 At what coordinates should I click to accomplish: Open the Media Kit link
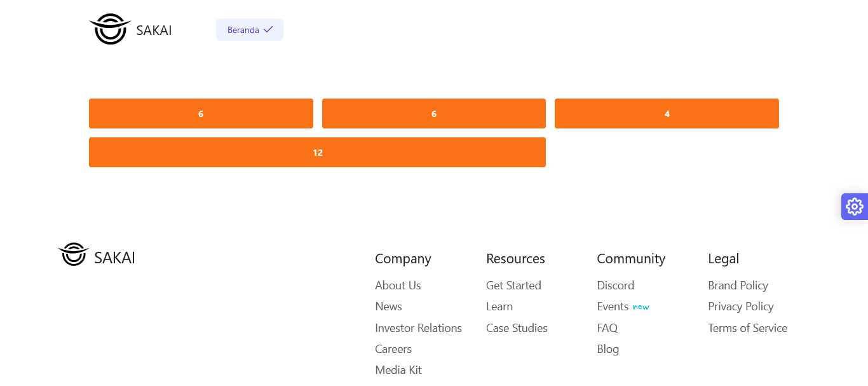coord(398,370)
